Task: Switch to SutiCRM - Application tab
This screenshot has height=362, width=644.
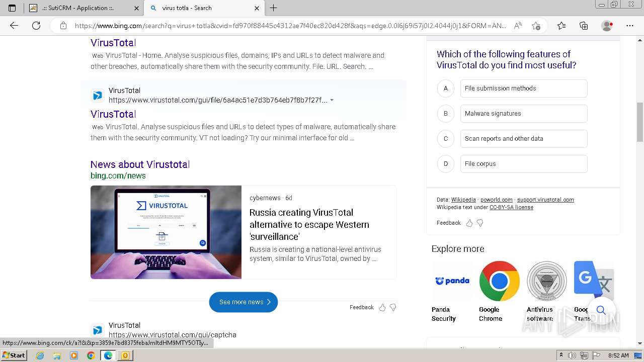Action: (x=84, y=8)
